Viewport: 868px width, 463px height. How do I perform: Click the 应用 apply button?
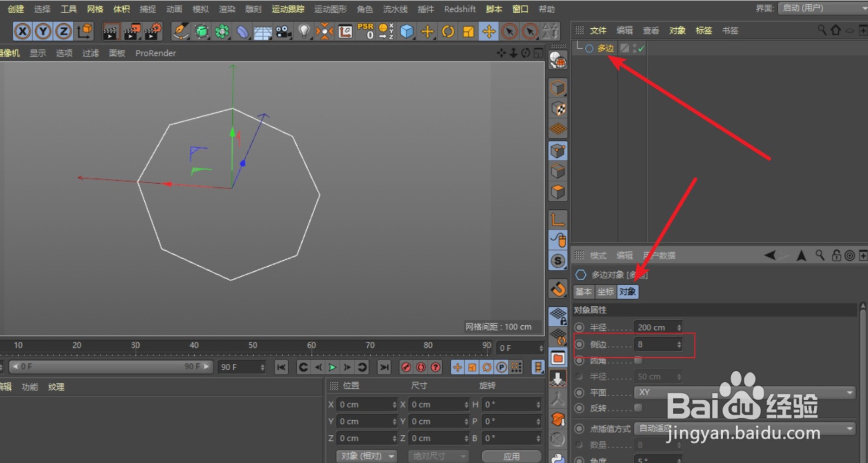[512, 456]
